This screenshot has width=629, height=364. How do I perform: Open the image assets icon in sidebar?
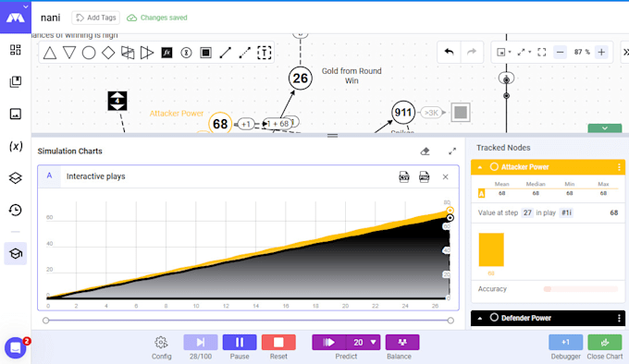coord(15,114)
